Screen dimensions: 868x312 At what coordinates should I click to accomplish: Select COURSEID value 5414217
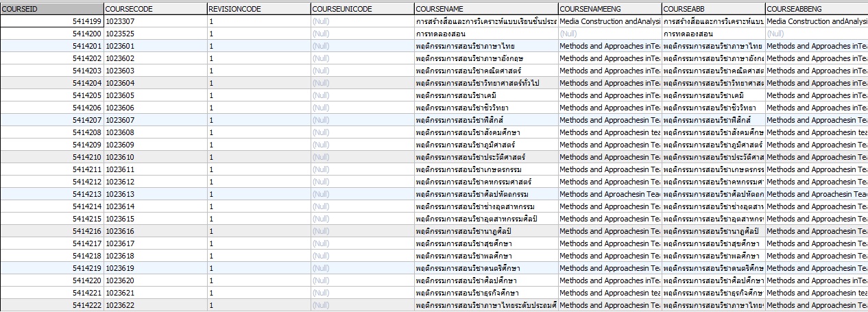click(x=86, y=243)
